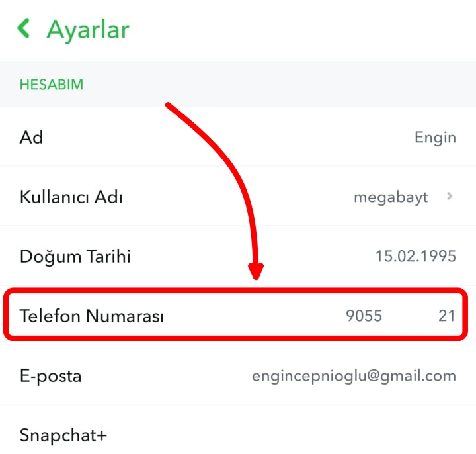Click the Ayarlar page title
The height and width of the screenshot is (454, 476).
click(88, 30)
